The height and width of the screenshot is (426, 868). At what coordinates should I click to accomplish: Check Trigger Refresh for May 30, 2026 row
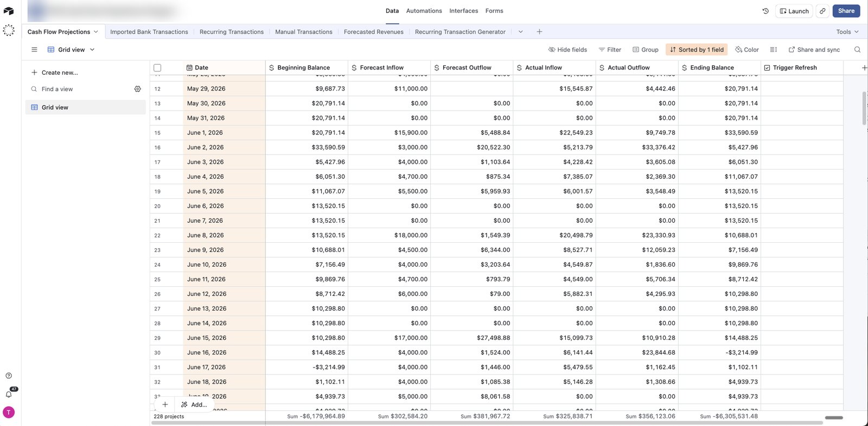(802, 104)
